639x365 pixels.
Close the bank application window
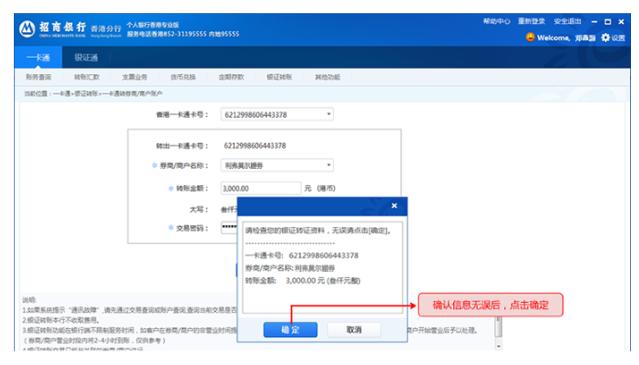pos(621,22)
